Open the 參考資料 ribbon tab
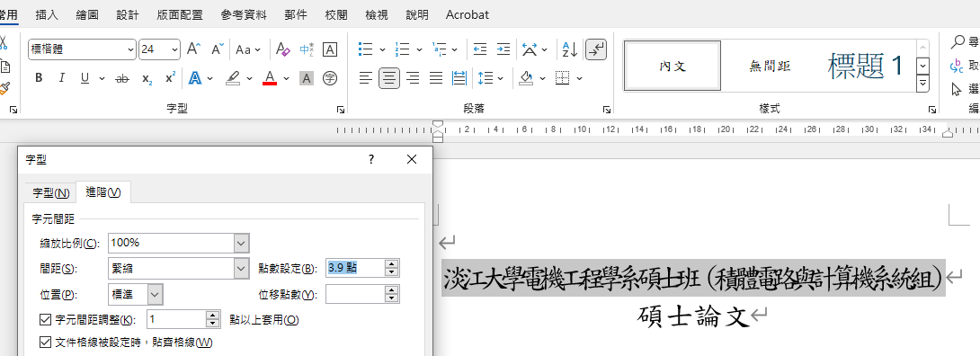 [x=244, y=14]
